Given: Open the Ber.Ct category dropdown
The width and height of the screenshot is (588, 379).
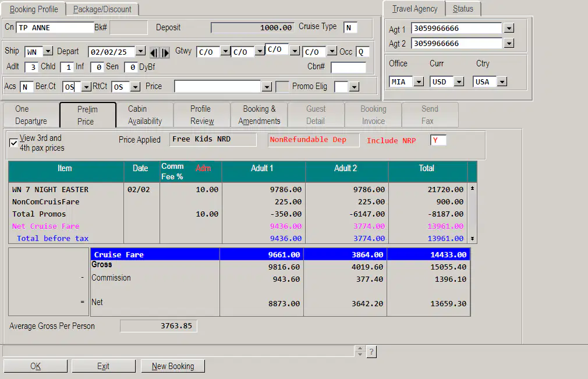Looking at the screenshot, I should click(86, 87).
